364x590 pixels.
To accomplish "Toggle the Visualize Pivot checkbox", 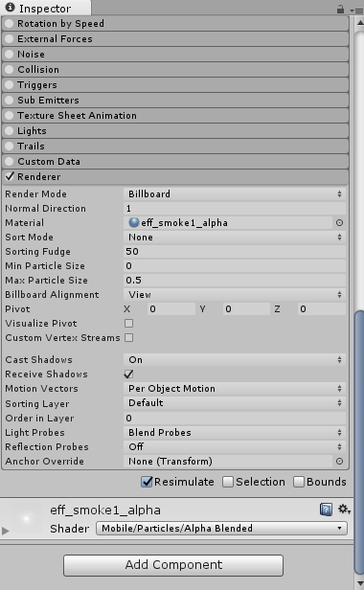I will click(x=128, y=323).
